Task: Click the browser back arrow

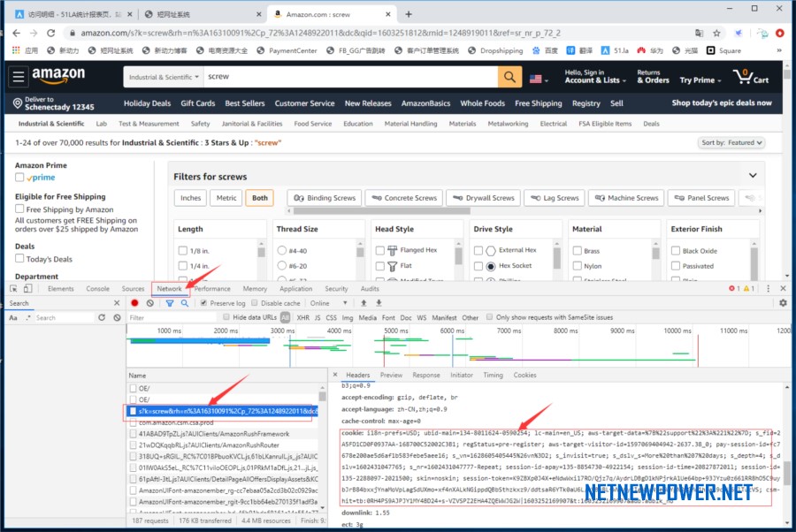Action: point(16,33)
